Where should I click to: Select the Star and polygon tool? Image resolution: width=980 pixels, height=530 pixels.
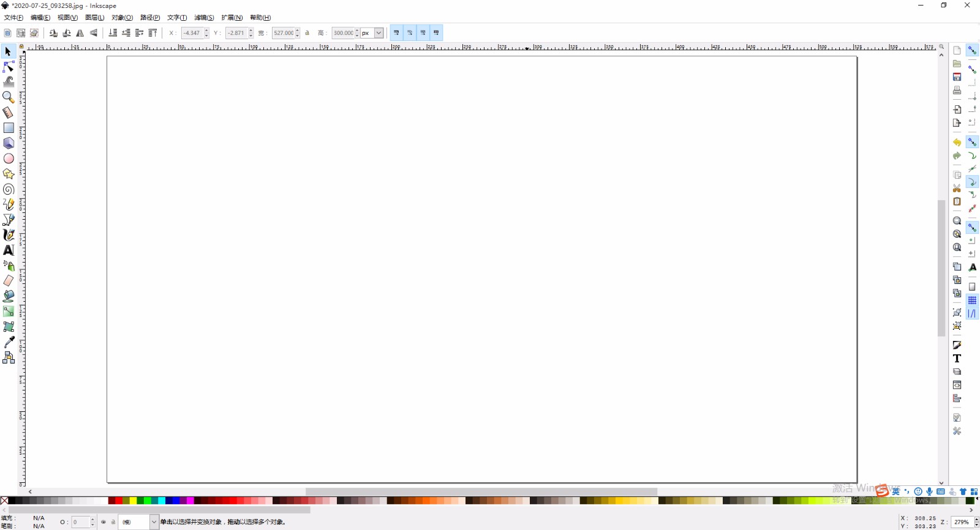(x=9, y=174)
